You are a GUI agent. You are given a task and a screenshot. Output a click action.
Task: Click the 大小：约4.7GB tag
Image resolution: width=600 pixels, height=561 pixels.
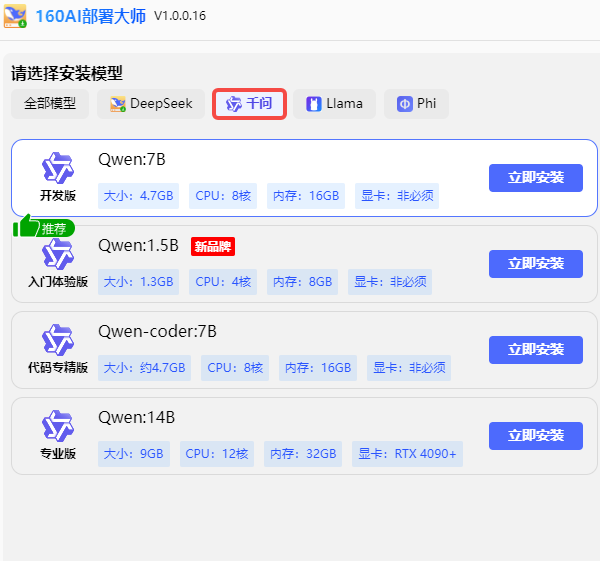(145, 368)
